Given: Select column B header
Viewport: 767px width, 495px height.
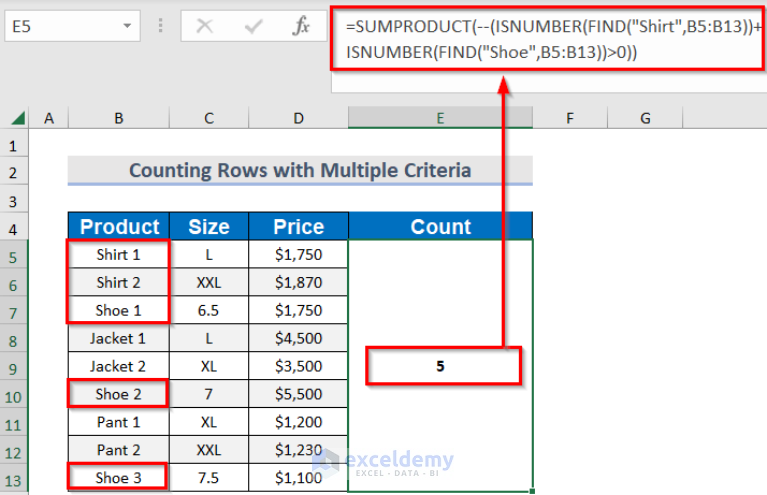Looking at the screenshot, I should pyautogui.click(x=119, y=119).
